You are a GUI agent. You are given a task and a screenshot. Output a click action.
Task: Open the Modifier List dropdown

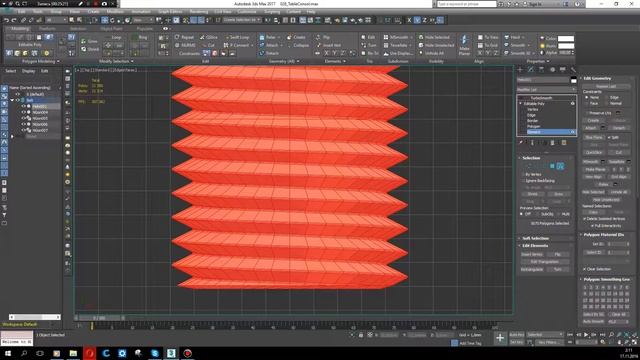point(546,89)
